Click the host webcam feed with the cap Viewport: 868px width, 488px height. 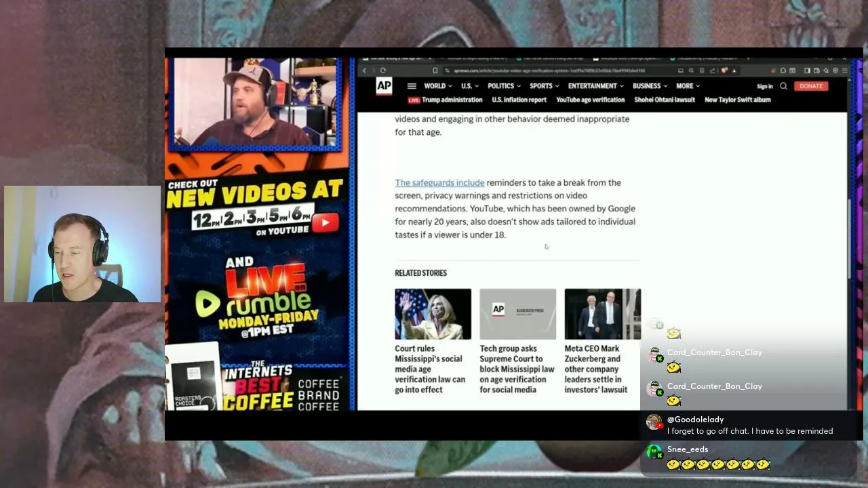tap(255, 102)
